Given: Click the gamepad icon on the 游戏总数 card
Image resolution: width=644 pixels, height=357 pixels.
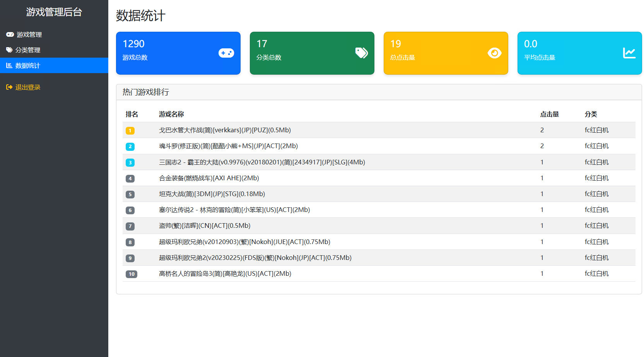Looking at the screenshot, I should (x=226, y=53).
